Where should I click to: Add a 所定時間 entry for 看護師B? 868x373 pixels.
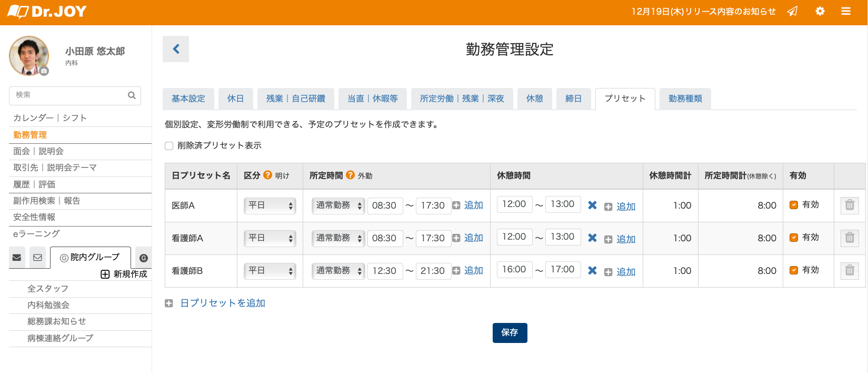pos(468,271)
